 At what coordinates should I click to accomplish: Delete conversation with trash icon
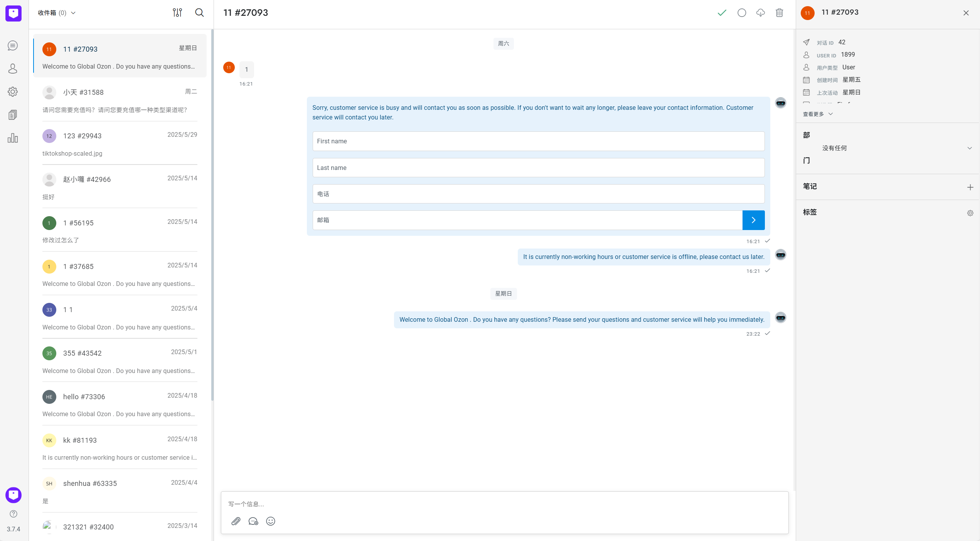(779, 13)
